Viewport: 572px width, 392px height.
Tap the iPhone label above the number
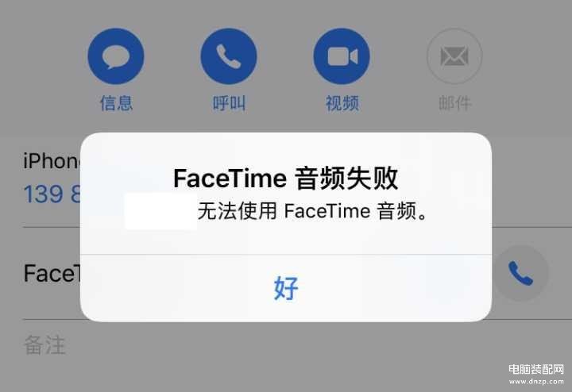tap(52, 160)
